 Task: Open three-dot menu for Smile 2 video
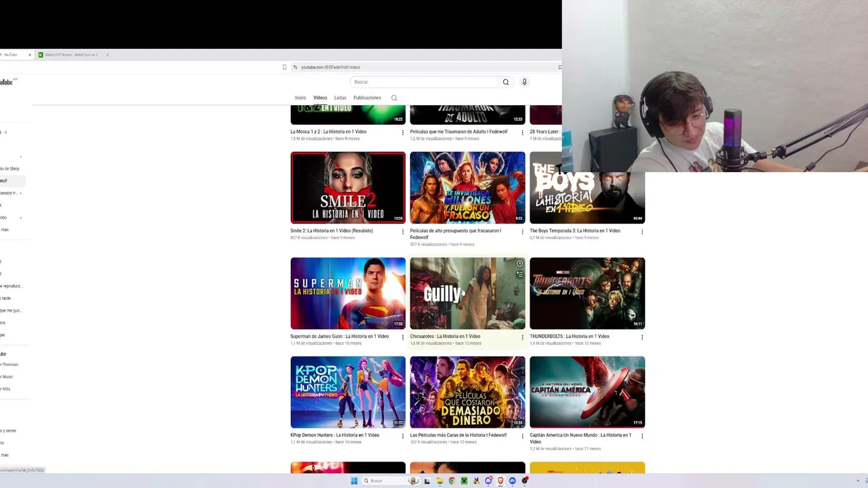tap(403, 232)
